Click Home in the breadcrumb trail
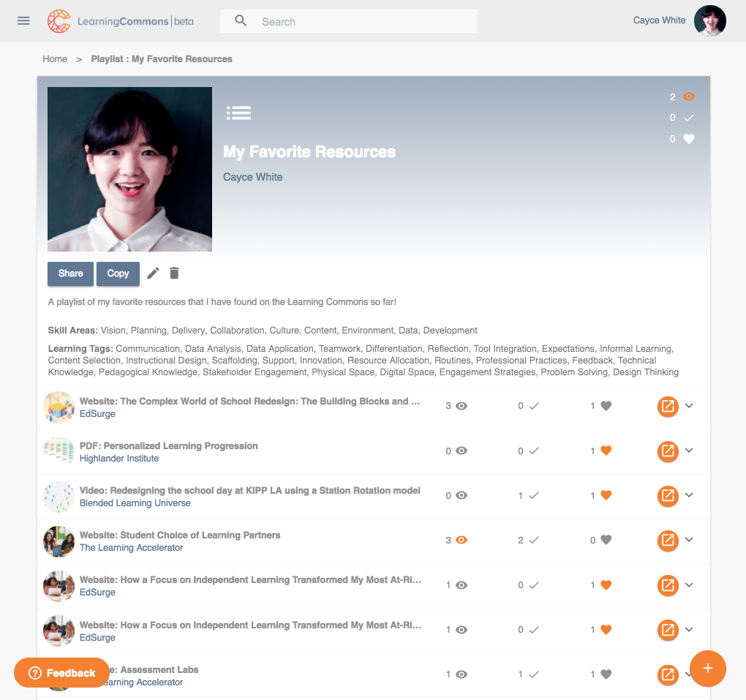 pyautogui.click(x=55, y=59)
